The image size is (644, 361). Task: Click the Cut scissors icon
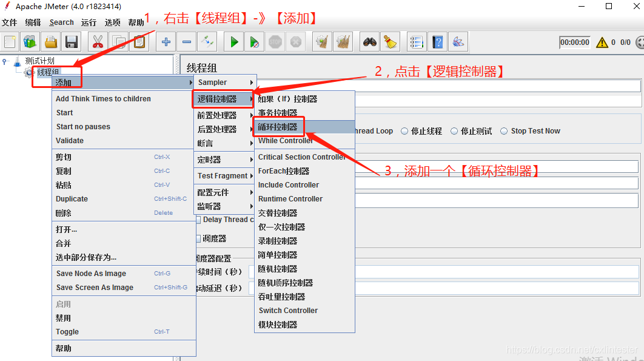[x=98, y=42]
